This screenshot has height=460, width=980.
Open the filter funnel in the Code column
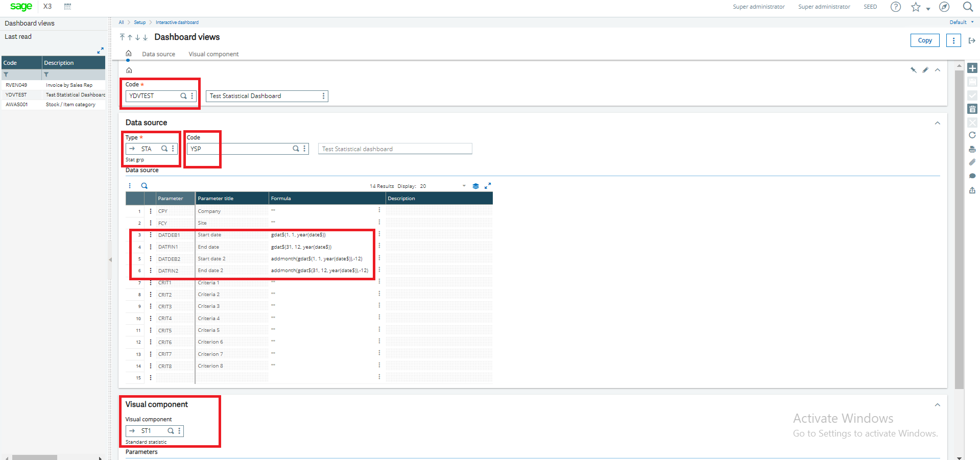pyautogui.click(x=6, y=75)
